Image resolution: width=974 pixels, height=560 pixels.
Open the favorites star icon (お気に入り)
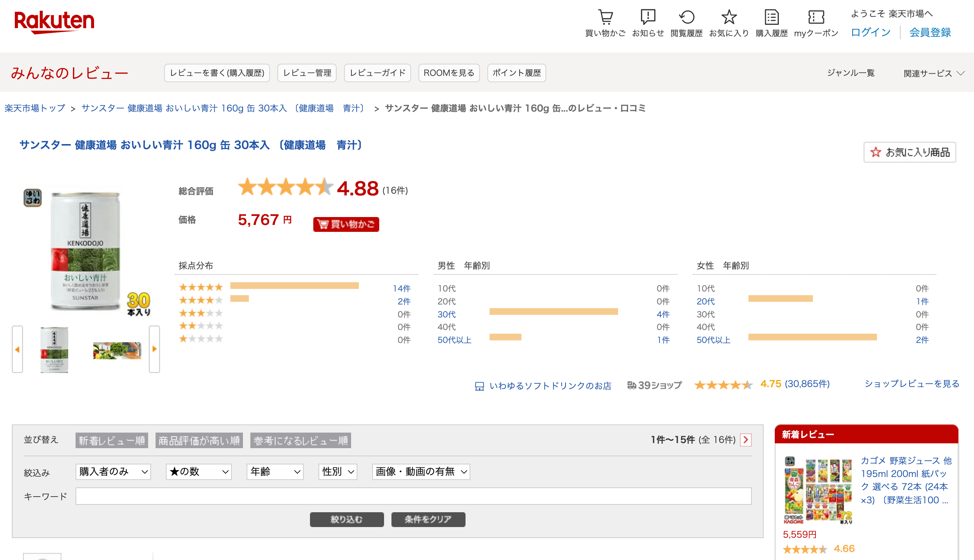[x=729, y=17]
